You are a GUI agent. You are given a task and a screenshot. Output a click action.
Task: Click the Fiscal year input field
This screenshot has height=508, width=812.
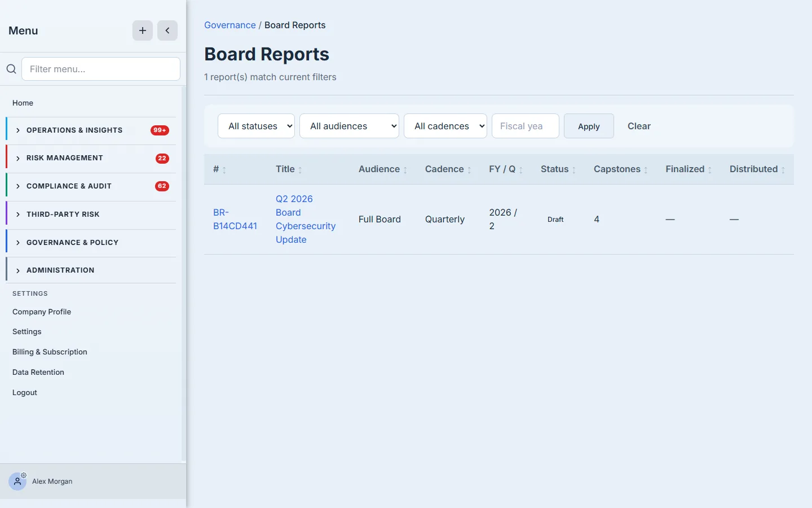[526, 126]
